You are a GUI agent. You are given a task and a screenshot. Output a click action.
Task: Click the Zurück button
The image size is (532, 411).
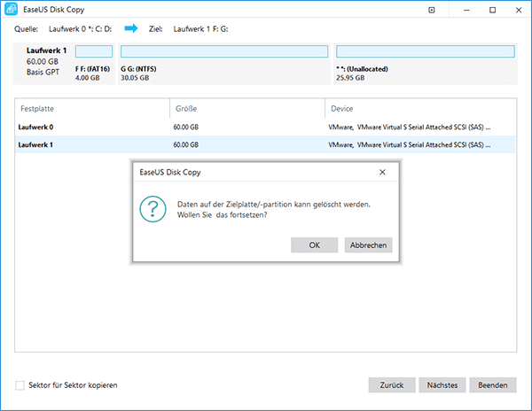[x=392, y=385]
